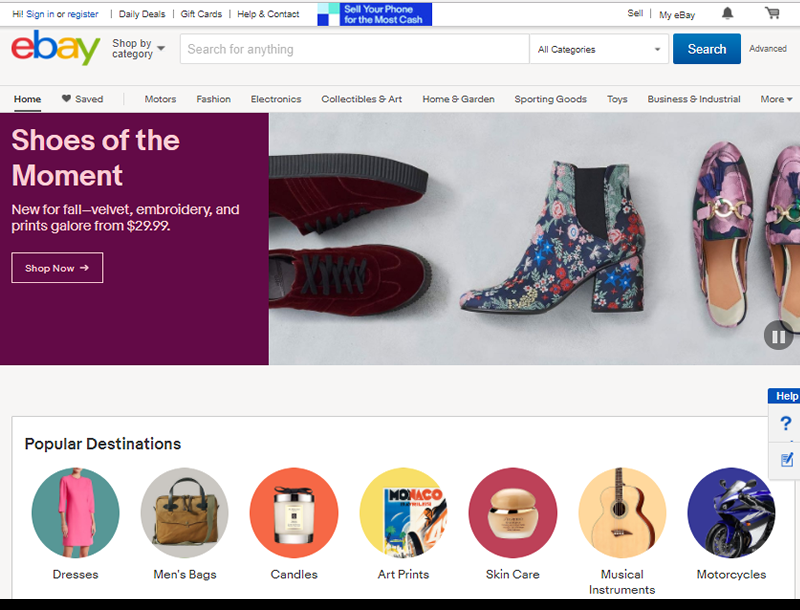Click the eBay logo

coord(56,49)
